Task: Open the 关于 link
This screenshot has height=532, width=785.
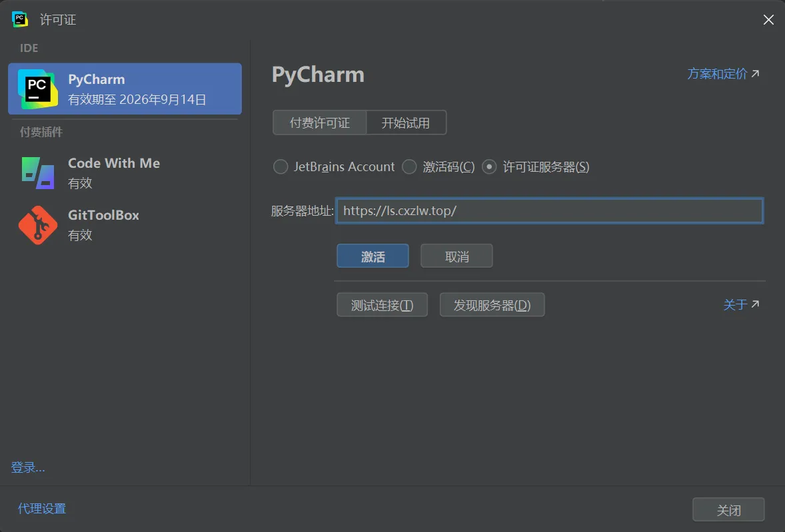Action: pos(741,304)
